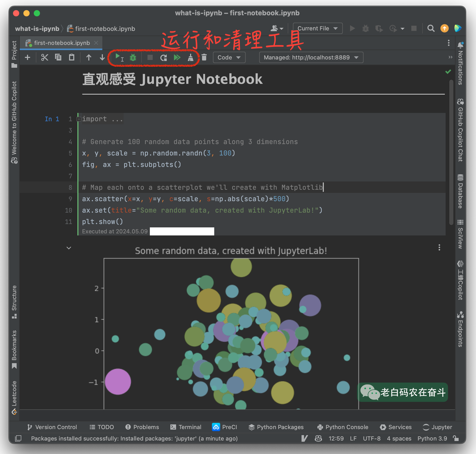
Task: Open the Current File run configuration dropdown
Action: pyautogui.click(x=318, y=28)
